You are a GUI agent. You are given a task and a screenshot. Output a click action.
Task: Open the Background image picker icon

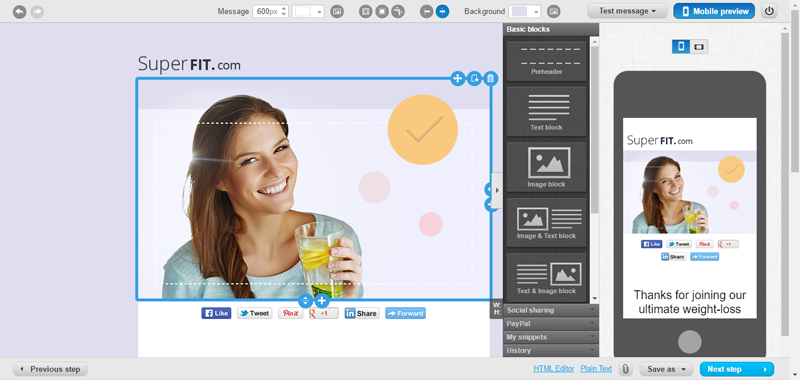click(553, 11)
